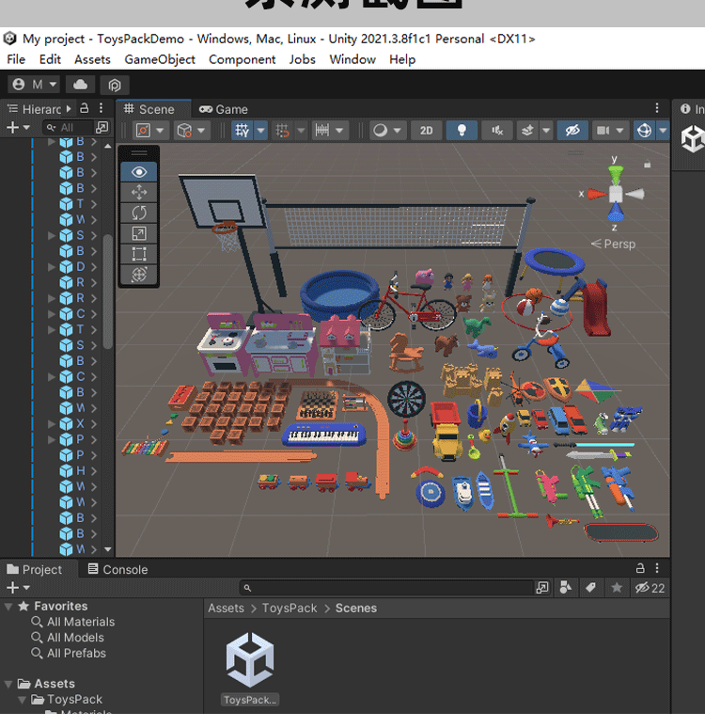Click the search by label tag icon
The height and width of the screenshot is (728, 705).
(x=590, y=588)
